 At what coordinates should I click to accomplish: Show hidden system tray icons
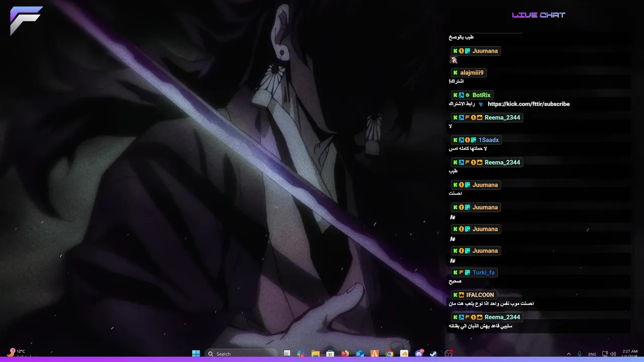coord(569,354)
